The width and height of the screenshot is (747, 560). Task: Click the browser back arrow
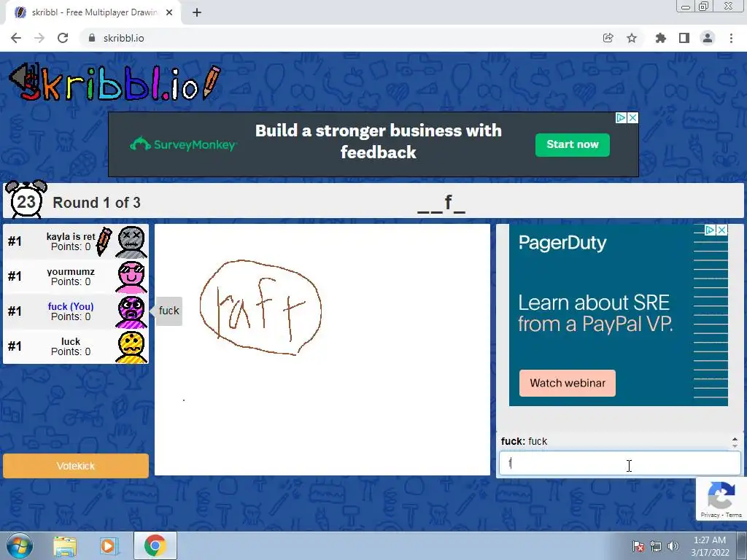click(16, 38)
